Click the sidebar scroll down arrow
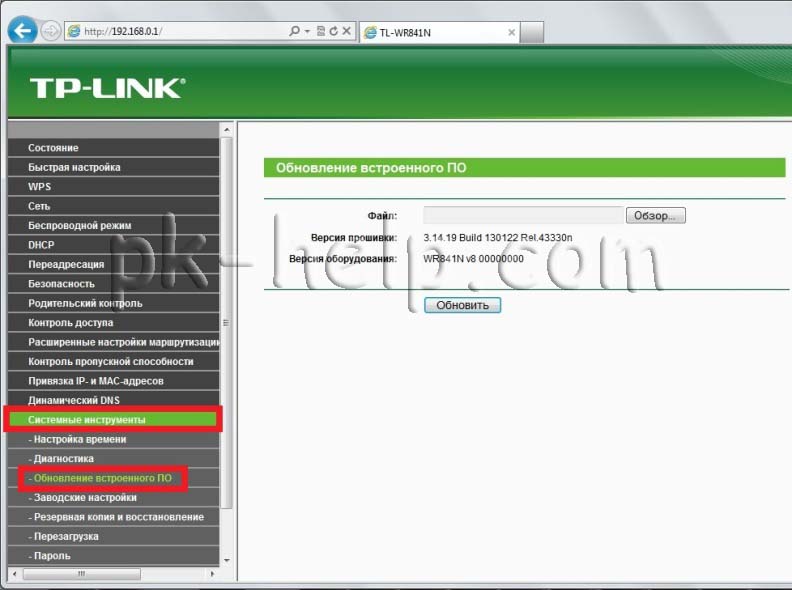792x590 pixels. 227,560
